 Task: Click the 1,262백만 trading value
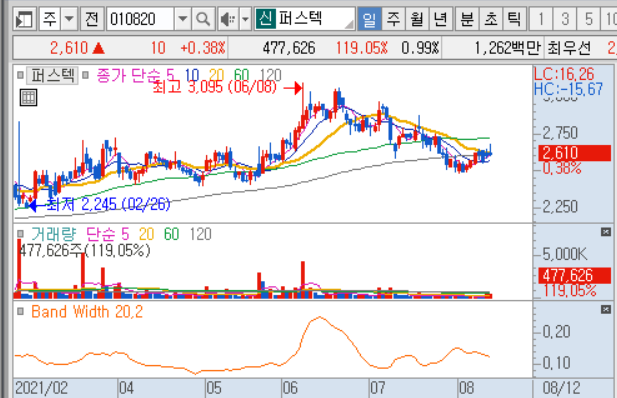click(508, 48)
